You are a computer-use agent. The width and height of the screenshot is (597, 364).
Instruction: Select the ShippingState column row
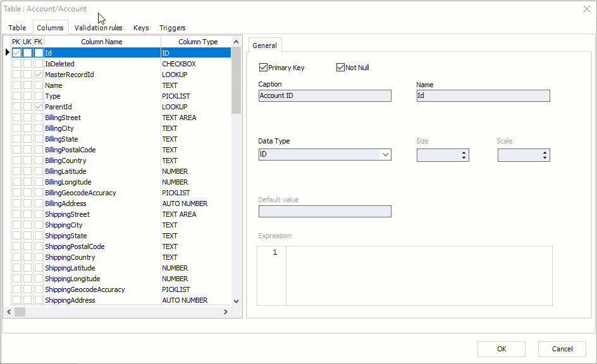[121, 236]
